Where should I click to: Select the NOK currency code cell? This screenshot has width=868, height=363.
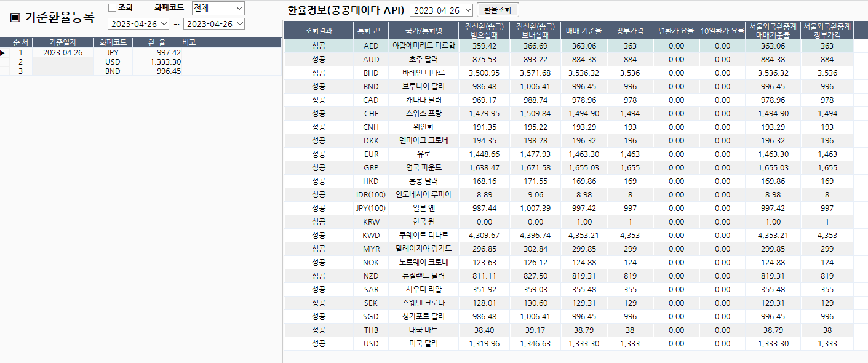tap(371, 263)
